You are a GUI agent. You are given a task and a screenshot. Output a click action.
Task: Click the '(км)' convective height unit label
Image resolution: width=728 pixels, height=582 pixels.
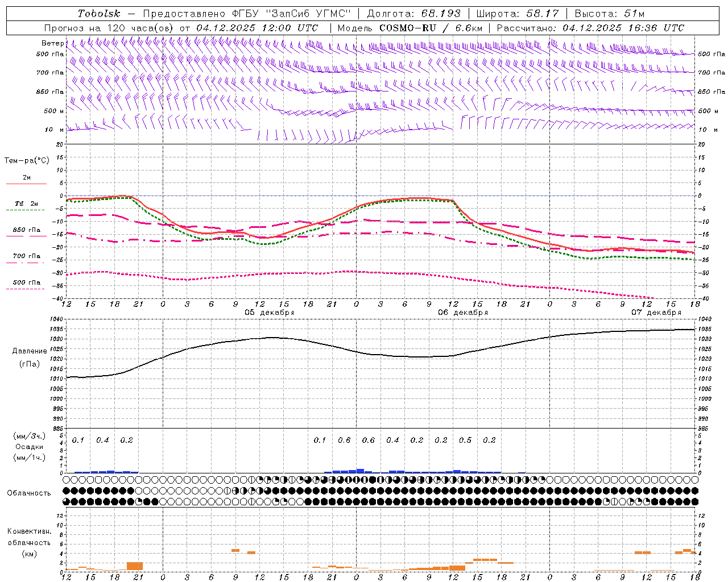[30, 554]
